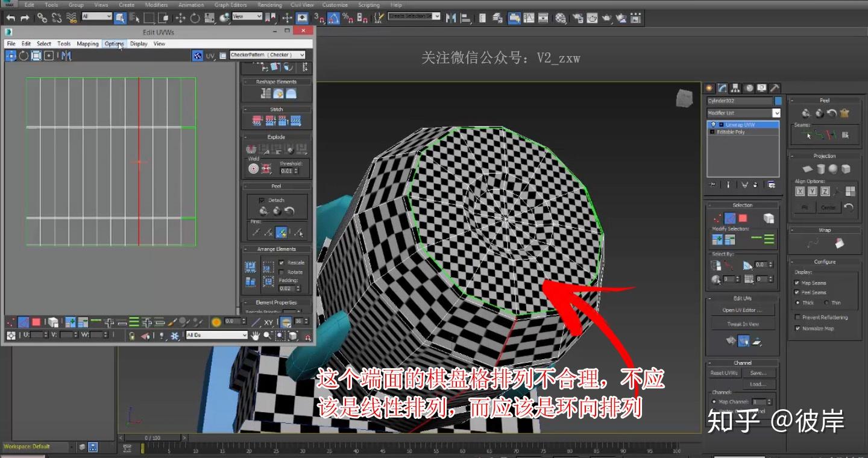Click the Pan hand tool in UV editor
868x458 pixels.
point(255,336)
